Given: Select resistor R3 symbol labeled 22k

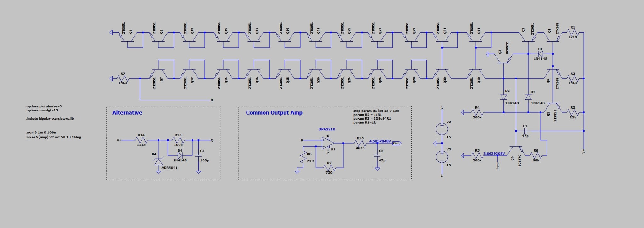Looking at the screenshot, I should coord(573,112).
